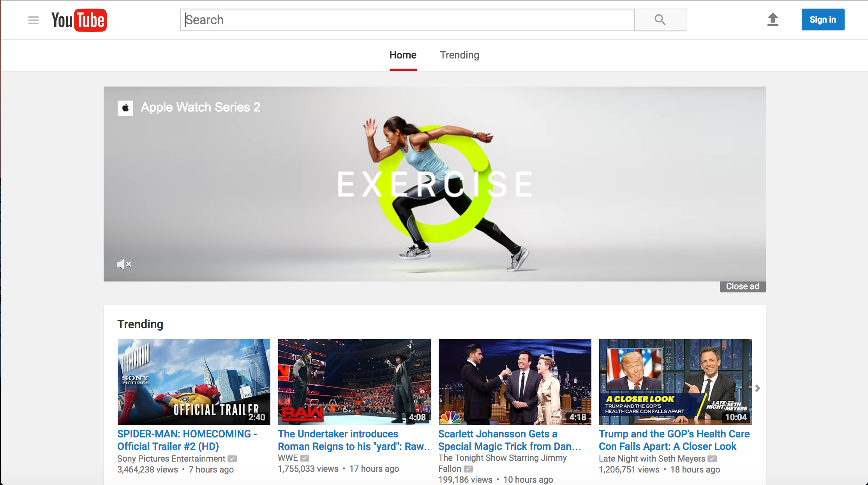Click the 199,186 views text

point(466,480)
